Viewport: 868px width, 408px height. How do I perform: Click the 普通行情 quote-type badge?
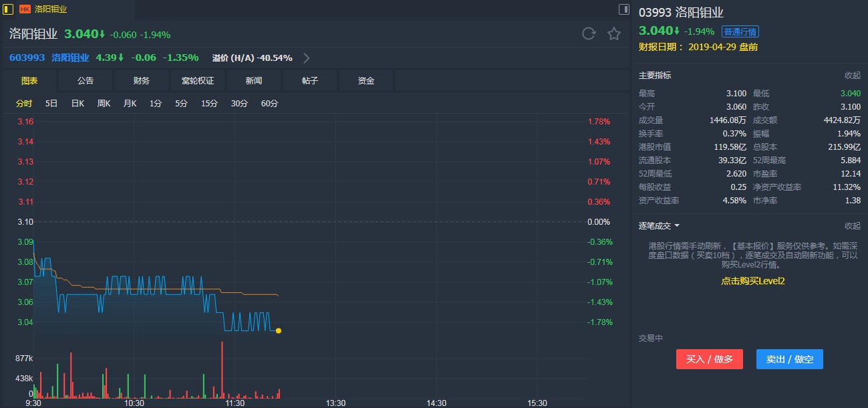740,31
